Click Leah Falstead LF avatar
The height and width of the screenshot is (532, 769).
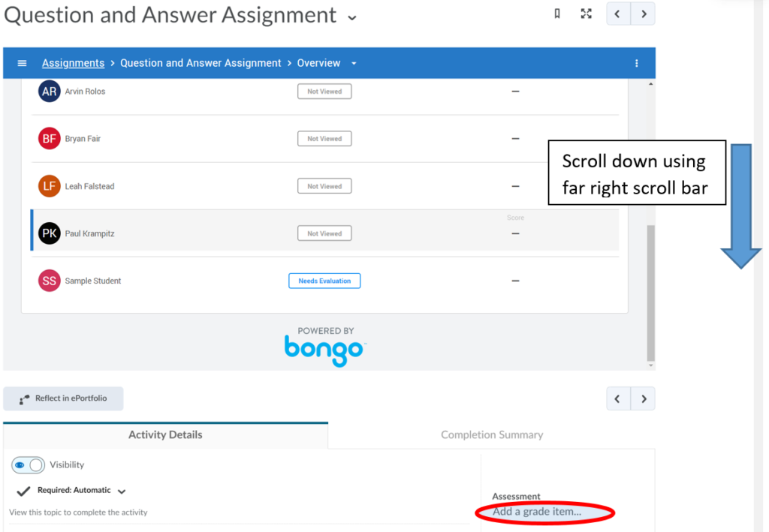click(49, 186)
